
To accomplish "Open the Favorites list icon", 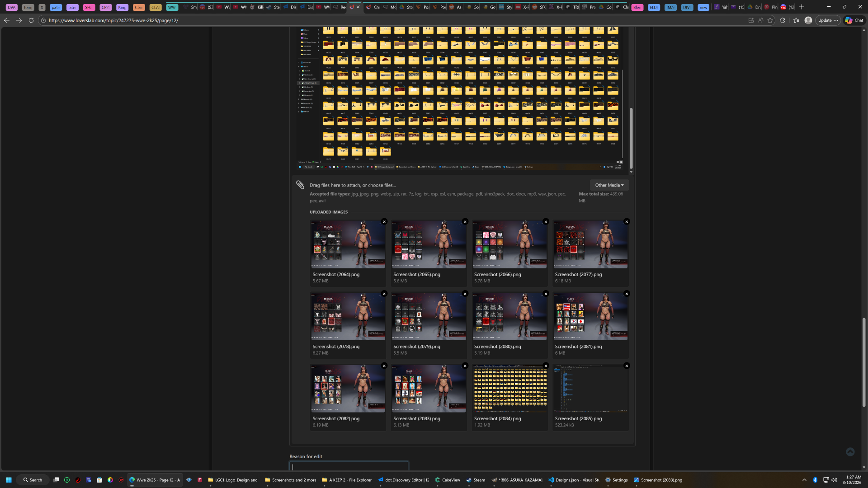I will tap(796, 20).
